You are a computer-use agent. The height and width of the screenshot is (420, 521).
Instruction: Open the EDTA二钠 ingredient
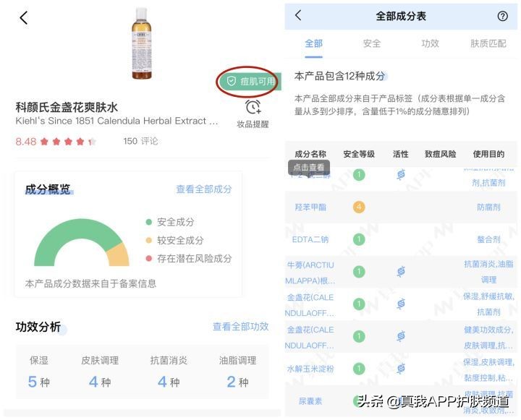(x=310, y=239)
